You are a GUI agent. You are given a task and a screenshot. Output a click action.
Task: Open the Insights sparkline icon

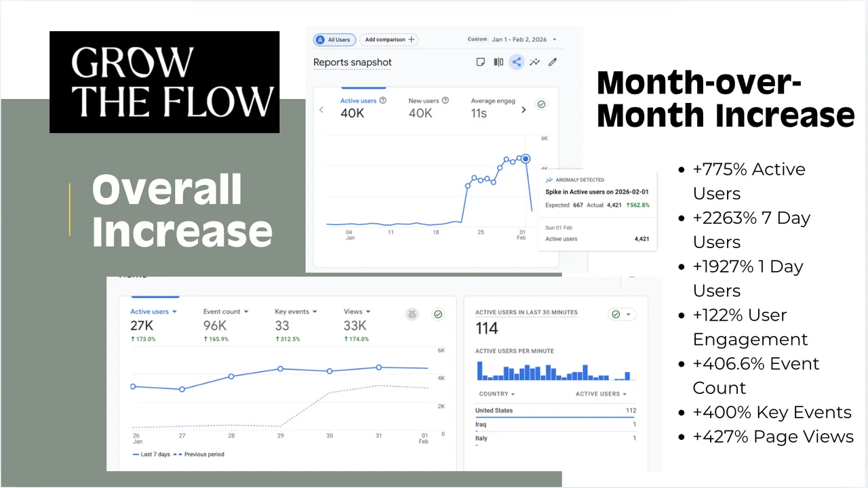point(535,62)
